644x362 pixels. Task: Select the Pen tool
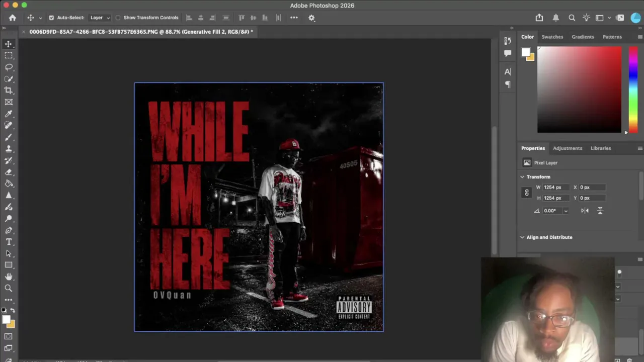pos(9,230)
